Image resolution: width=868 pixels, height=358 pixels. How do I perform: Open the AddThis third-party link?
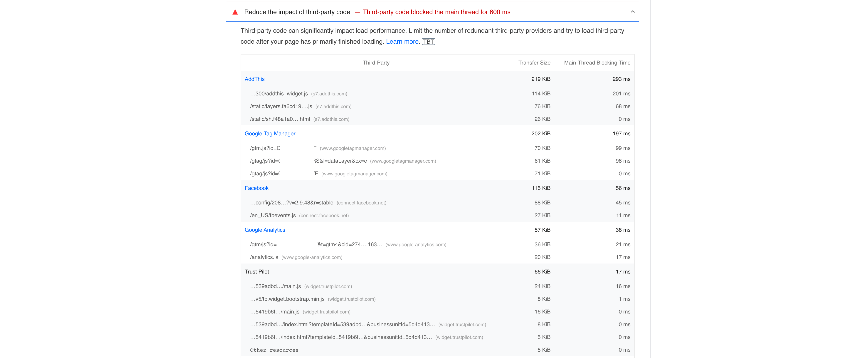(254, 79)
